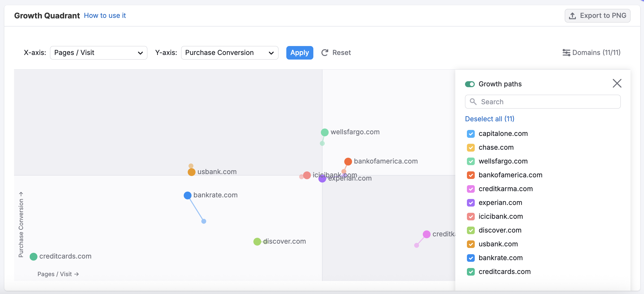
Task: Click the wellsfargo.com data point
Action: tap(325, 132)
